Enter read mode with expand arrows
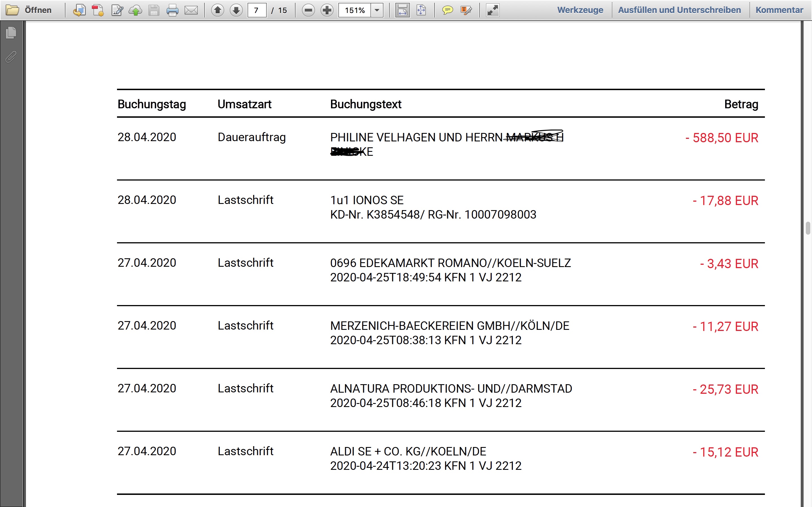 (493, 10)
